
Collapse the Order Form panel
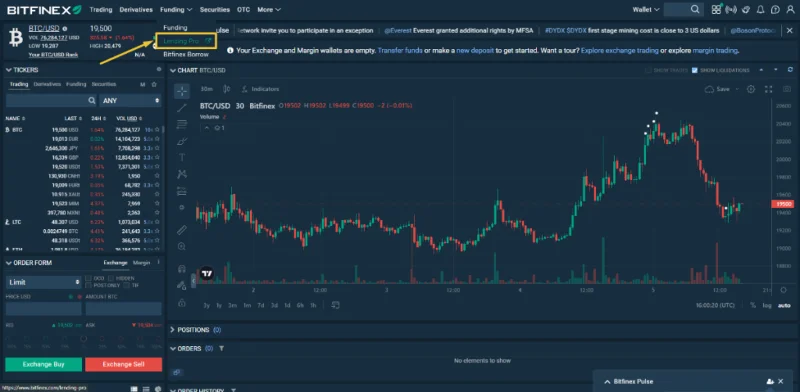[8, 262]
